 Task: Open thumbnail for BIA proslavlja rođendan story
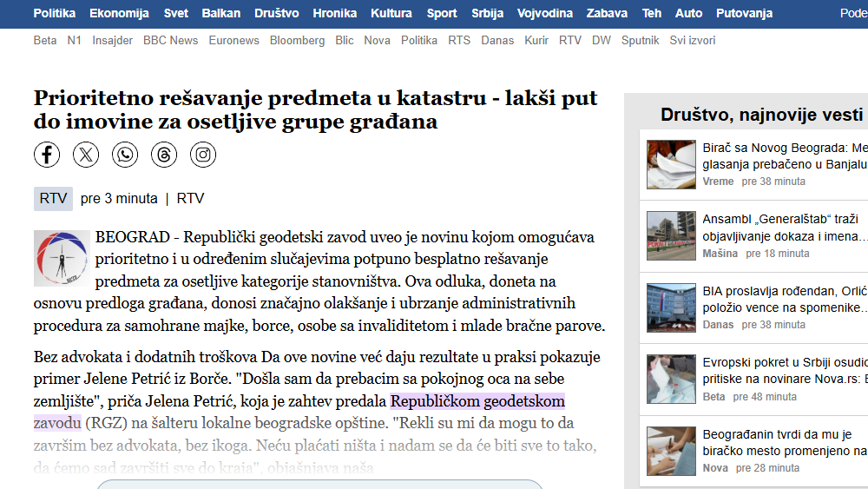[671, 308]
